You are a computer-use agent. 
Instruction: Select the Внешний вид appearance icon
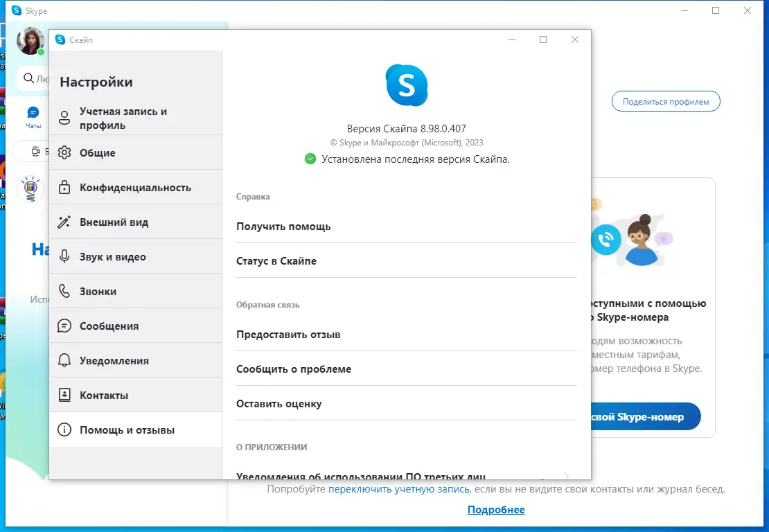click(64, 222)
